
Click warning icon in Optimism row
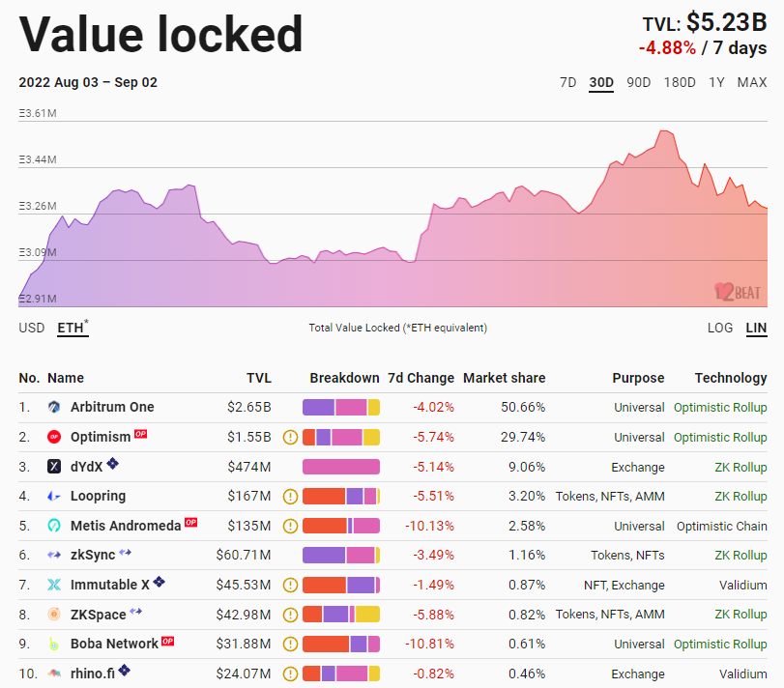coord(290,438)
